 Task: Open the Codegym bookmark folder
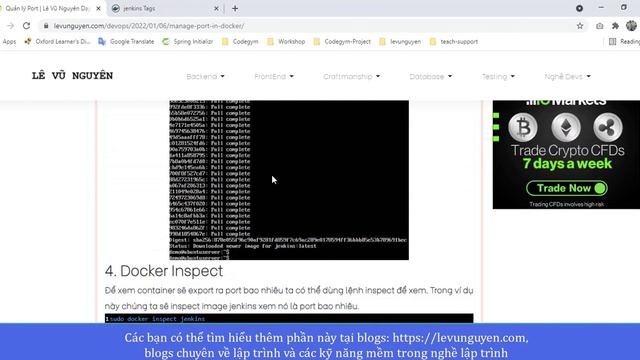[x=240, y=42]
